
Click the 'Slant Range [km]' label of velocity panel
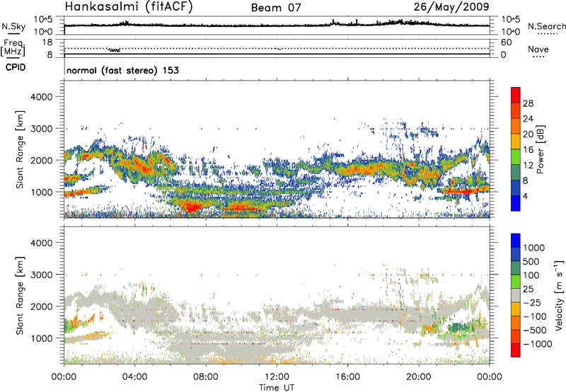coord(20,295)
